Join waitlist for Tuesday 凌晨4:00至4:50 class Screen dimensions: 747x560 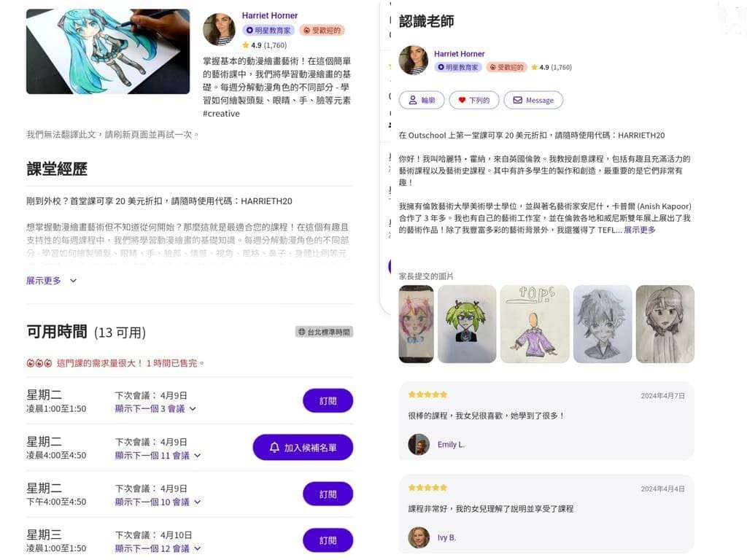(x=303, y=448)
